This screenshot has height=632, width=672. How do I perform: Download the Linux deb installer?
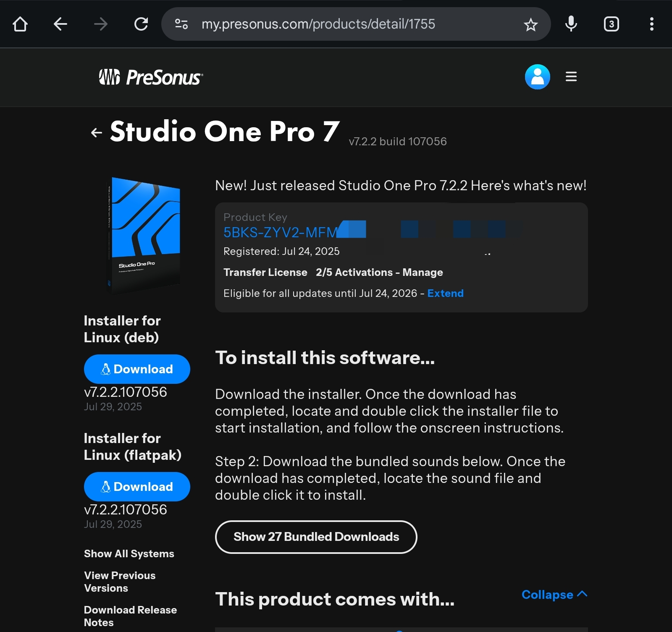(x=137, y=369)
